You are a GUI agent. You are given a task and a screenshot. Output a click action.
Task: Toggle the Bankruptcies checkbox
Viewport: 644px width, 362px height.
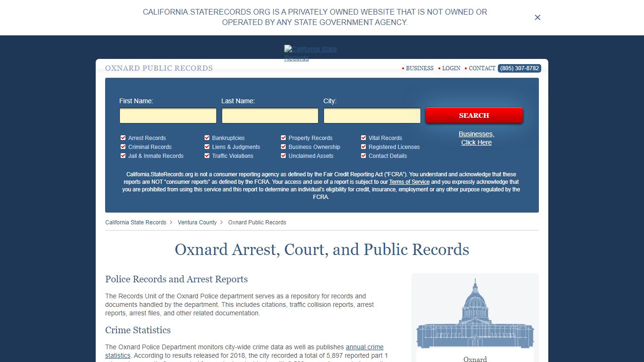(x=207, y=138)
